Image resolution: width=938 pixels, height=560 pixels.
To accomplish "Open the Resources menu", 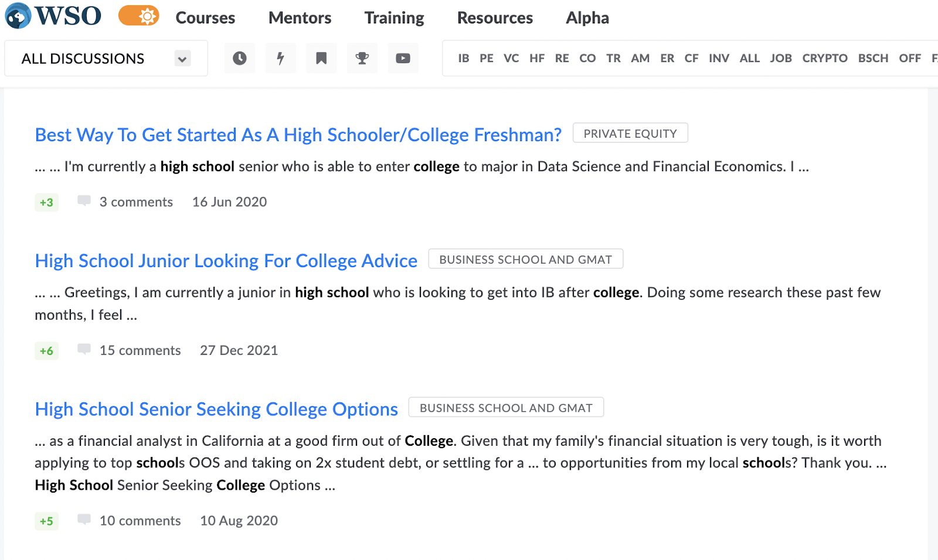I will pos(495,18).
